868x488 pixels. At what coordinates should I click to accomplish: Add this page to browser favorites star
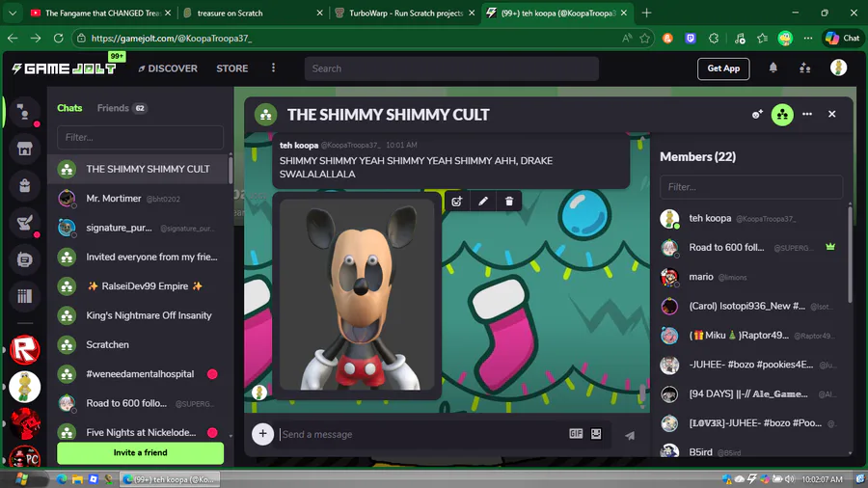(x=644, y=39)
